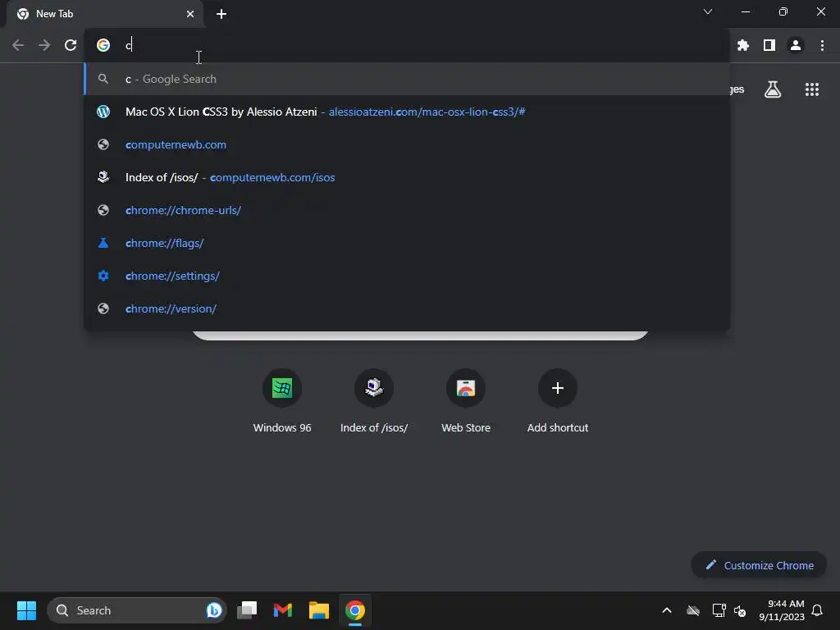Image resolution: width=840 pixels, height=630 pixels.
Task: Open File Explorer from the taskbar
Action: (319, 610)
